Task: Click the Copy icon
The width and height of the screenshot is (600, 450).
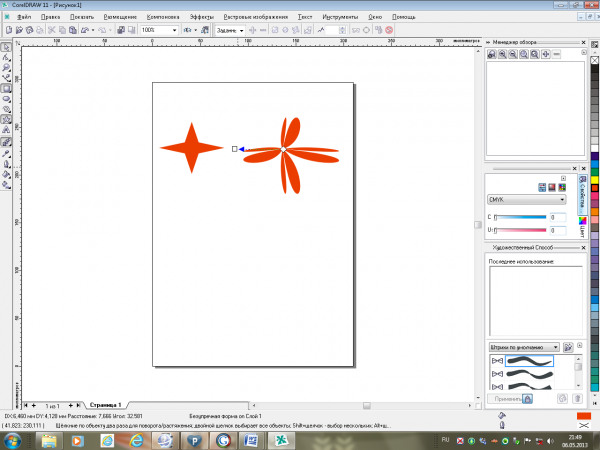Action: point(62,30)
